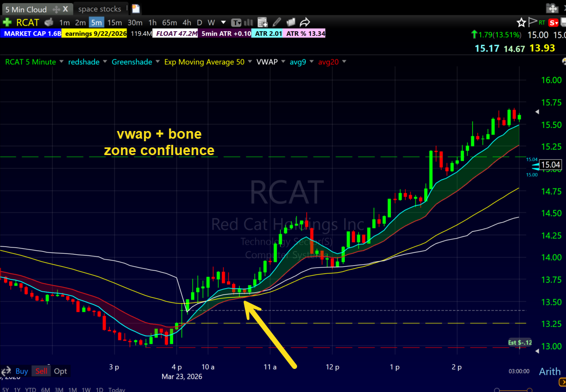The image size is (566, 392).
Task: Click the Buy button
Action: (x=22, y=371)
